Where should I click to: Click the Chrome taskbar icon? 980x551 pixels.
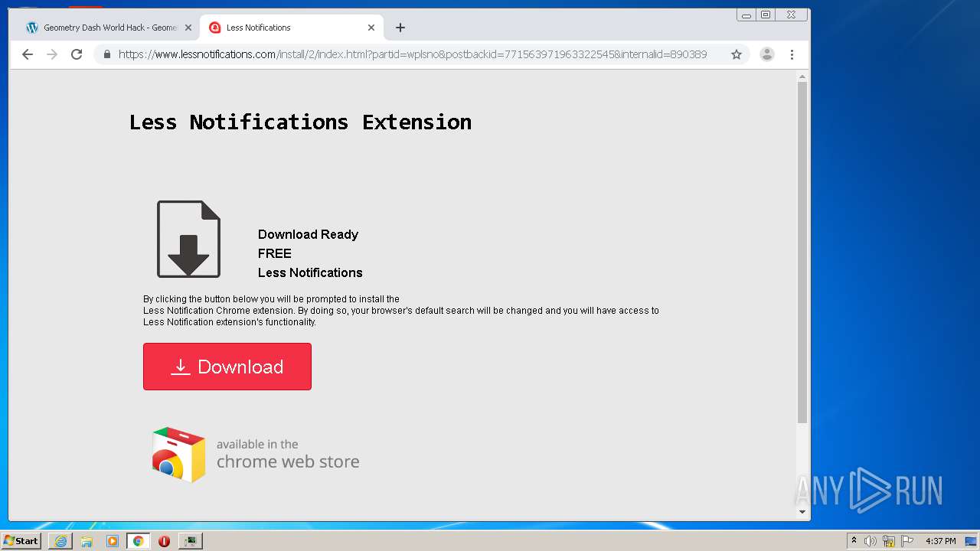coord(139,541)
